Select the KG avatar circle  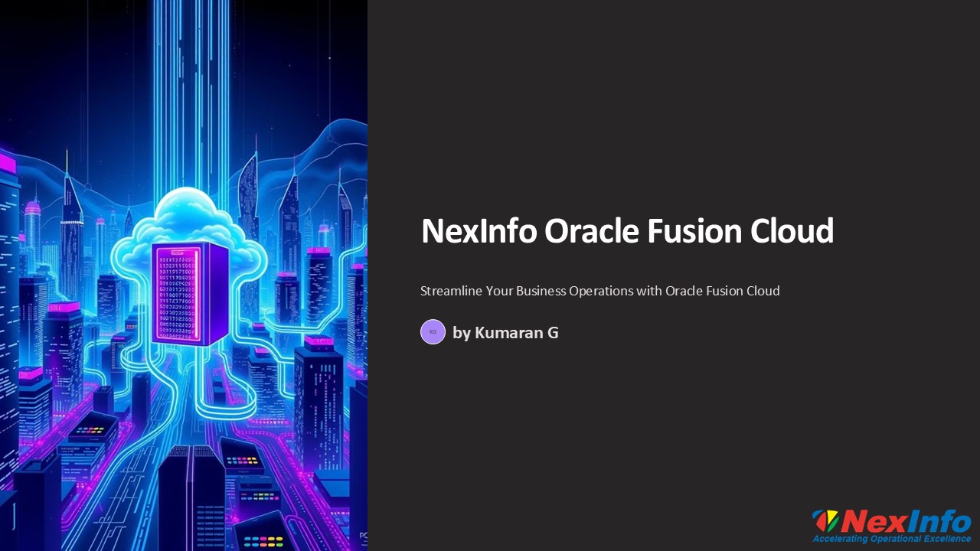point(433,331)
